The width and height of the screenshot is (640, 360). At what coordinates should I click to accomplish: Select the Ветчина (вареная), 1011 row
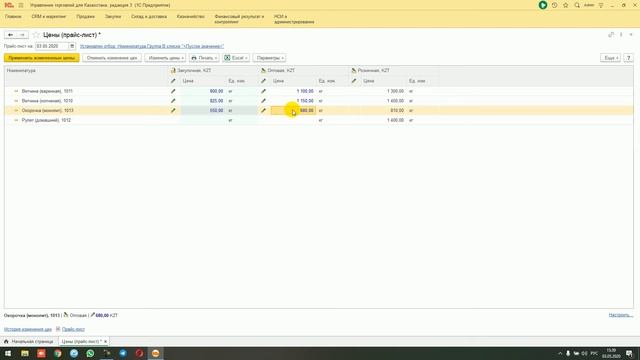tap(319, 91)
